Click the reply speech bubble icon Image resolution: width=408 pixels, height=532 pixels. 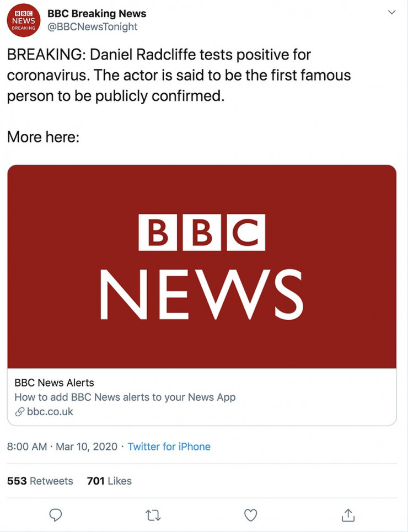click(56, 515)
